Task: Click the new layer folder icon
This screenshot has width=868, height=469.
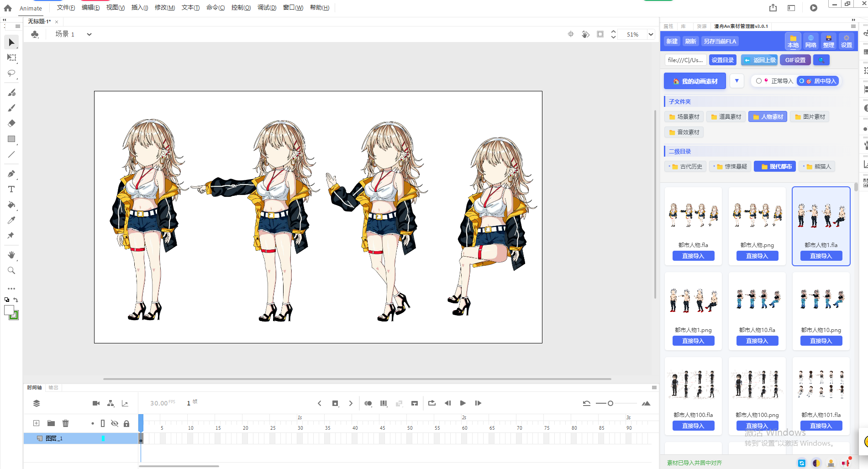Action: point(51,423)
